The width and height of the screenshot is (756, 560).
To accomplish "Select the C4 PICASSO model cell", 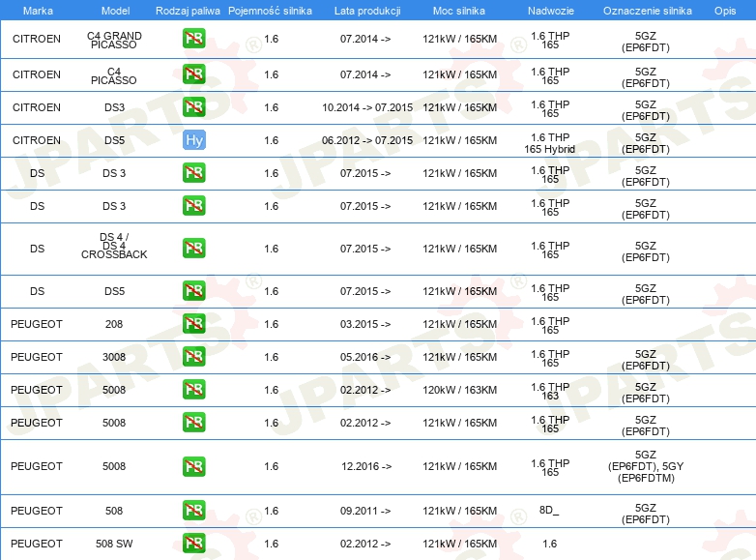I will pos(114,75).
